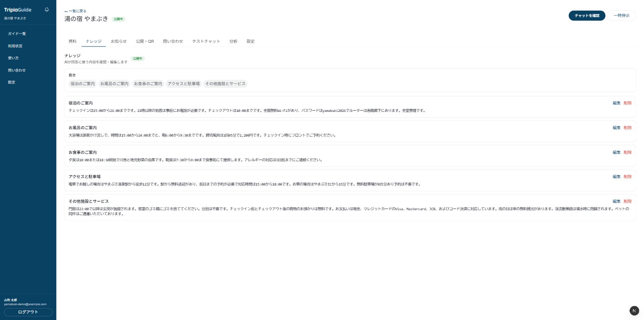Image resolution: width=644 pixels, height=320 pixels.
Task: Switch to the 分析 tab
Action: pos(233,42)
